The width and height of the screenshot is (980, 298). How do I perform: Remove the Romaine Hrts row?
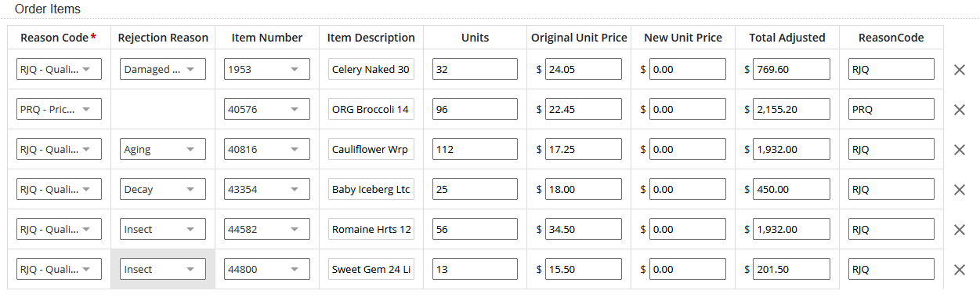pyautogui.click(x=959, y=230)
